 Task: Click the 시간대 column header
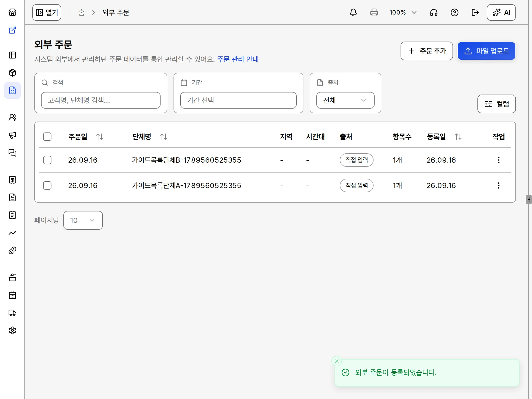click(x=315, y=137)
